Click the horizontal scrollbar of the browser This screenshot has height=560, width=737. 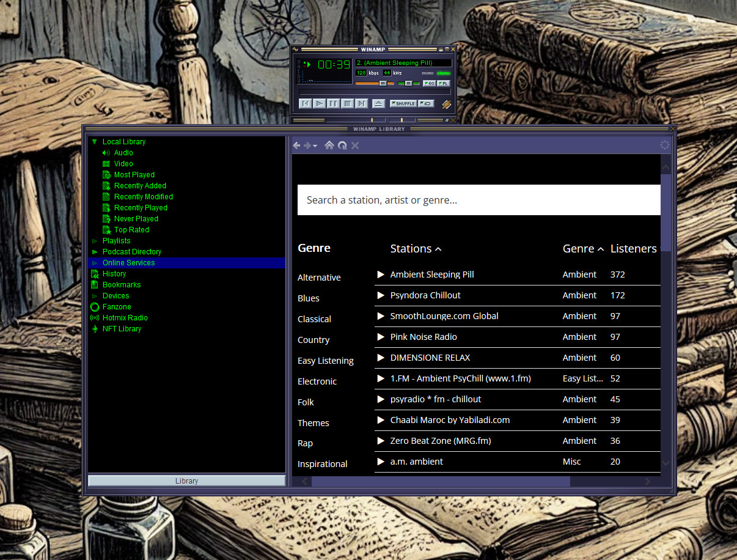441,482
